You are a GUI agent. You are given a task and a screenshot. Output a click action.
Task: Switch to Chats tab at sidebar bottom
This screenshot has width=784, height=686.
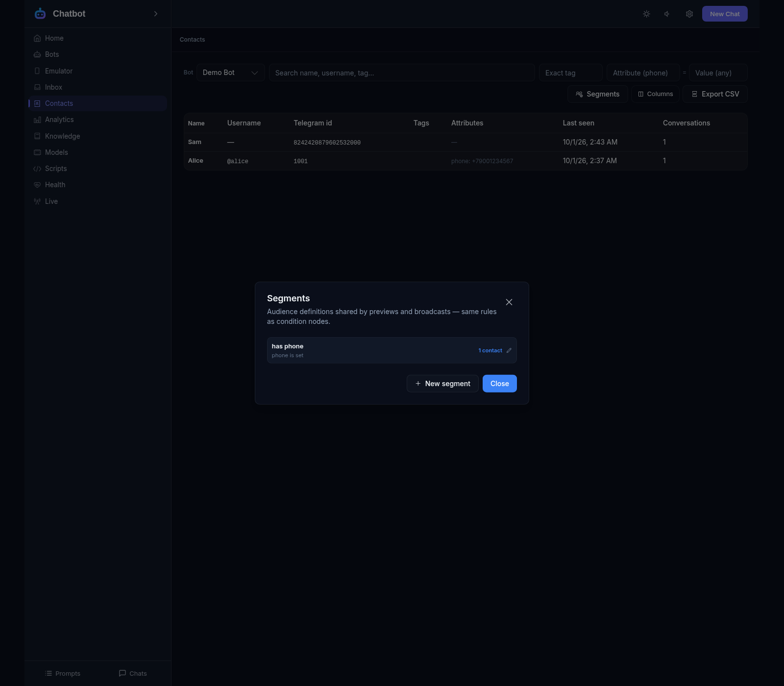point(133,673)
